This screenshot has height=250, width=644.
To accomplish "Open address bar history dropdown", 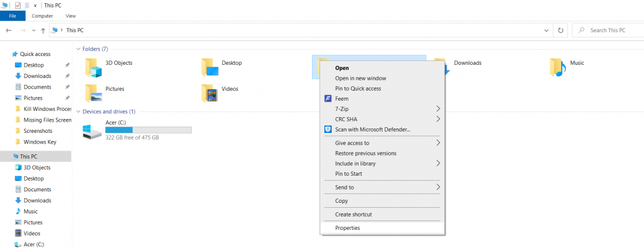I will [x=547, y=30].
